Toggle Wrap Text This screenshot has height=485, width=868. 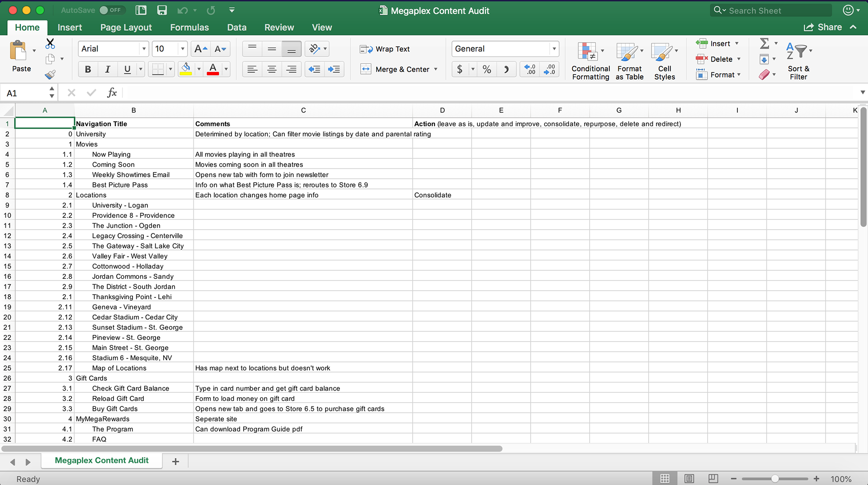pyautogui.click(x=385, y=49)
